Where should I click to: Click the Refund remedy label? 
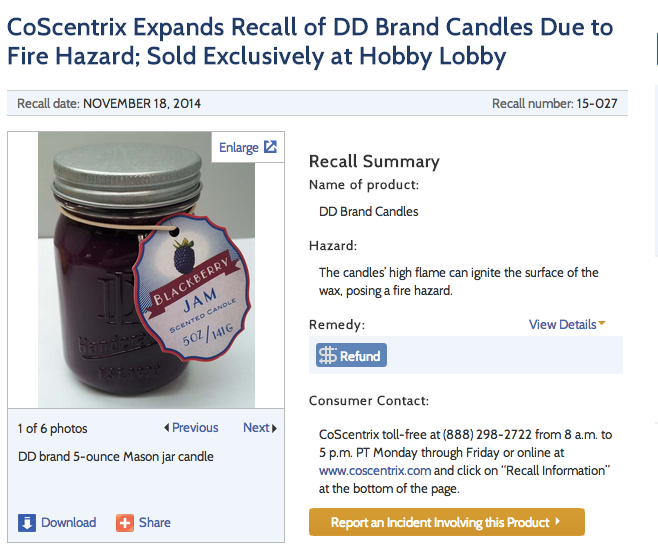point(360,356)
